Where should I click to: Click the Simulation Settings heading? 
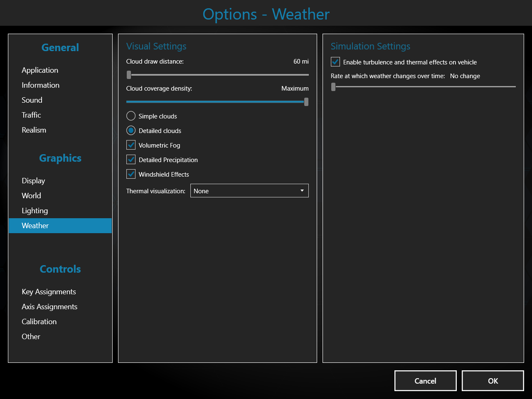(370, 47)
